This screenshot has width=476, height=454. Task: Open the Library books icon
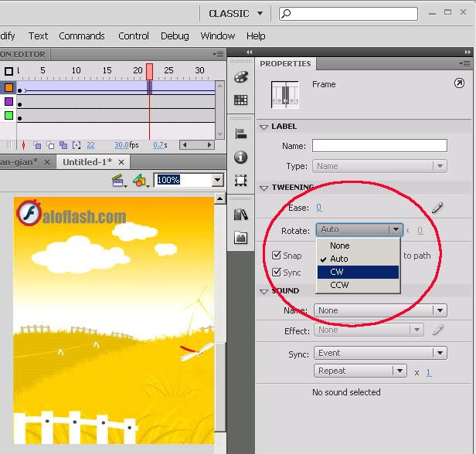click(240, 215)
